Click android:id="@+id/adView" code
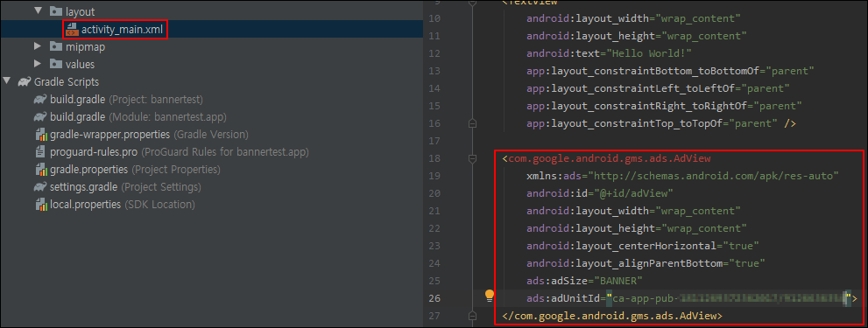Viewport: 868px width, 328px height. pyautogui.click(x=599, y=193)
